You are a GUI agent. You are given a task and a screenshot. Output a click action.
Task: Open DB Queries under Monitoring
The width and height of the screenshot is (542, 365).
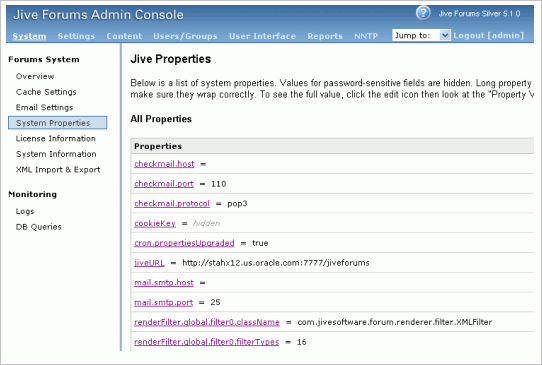pos(39,227)
